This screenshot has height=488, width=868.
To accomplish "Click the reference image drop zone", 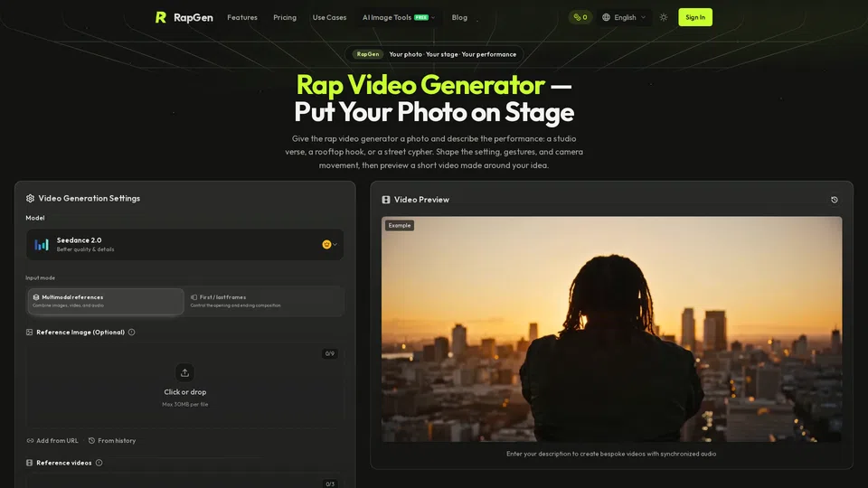I will (184, 386).
